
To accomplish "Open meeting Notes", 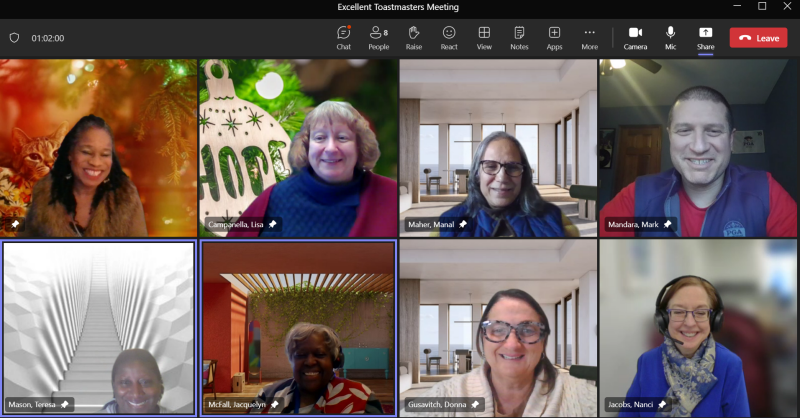I will coord(519,38).
